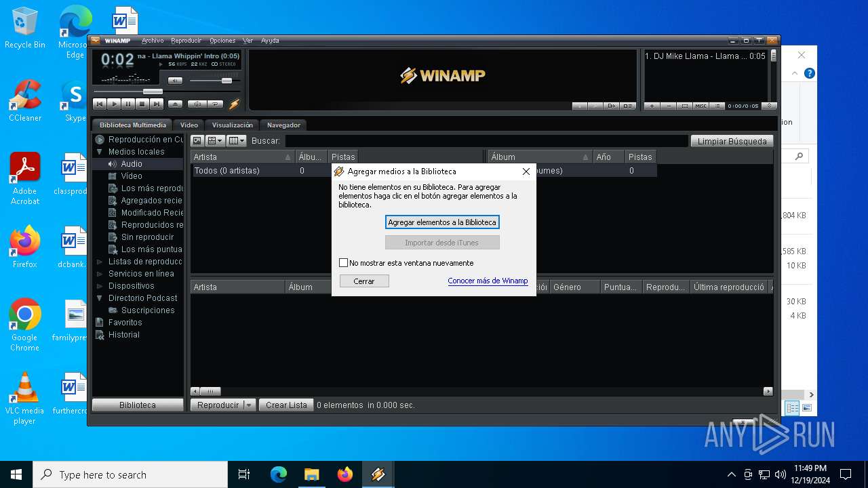Click the Previous track button
The width and height of the screenshot is (868, 488).
click(x=100, y=104)
